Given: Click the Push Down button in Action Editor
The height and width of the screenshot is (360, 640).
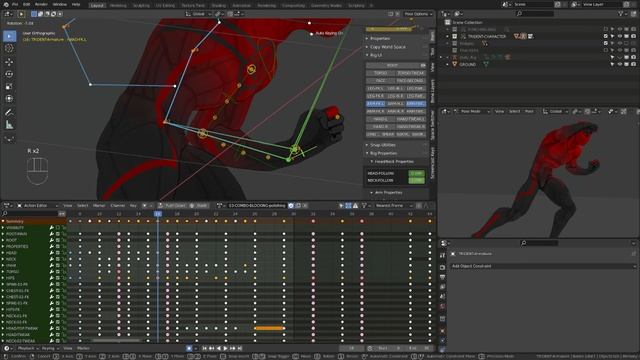Looking at the screenshot, I should 172,205.
